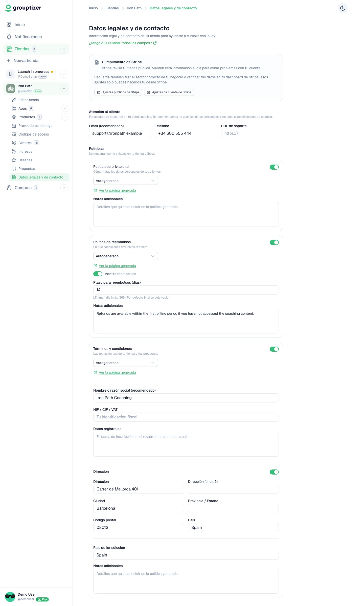364x606 pixels.
Task: Collapse the Tiendas section chevron
Action: [64, 49]
